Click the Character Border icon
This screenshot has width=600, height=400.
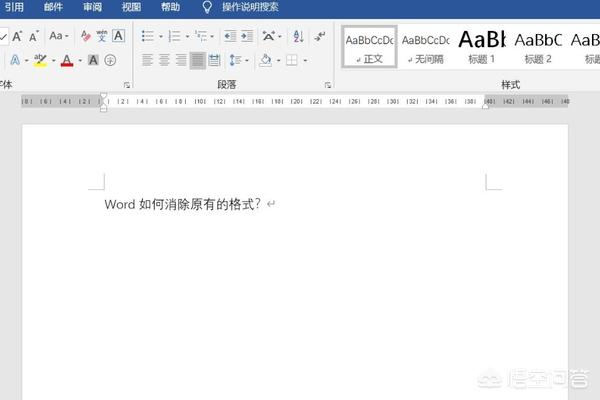click(119, 36)
